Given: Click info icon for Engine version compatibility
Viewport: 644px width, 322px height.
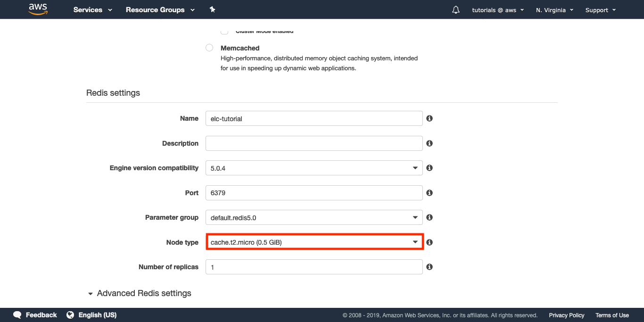Looking at the screenshot, I should point(429,168).
